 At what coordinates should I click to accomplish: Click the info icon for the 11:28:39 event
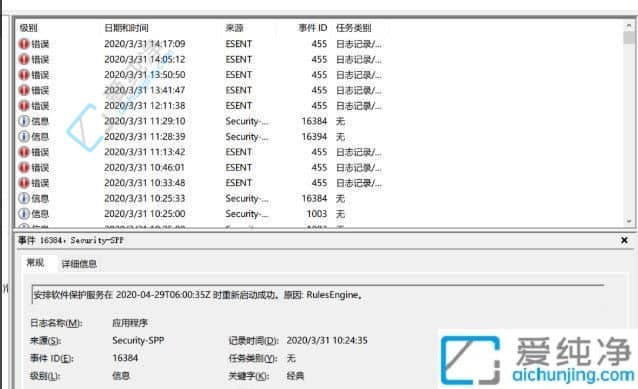coord(24,136)
